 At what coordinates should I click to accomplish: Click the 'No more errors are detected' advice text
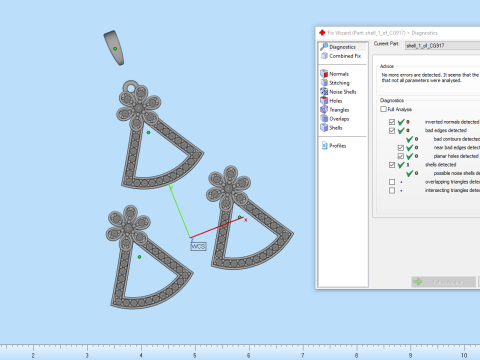[x=430, y=78]
